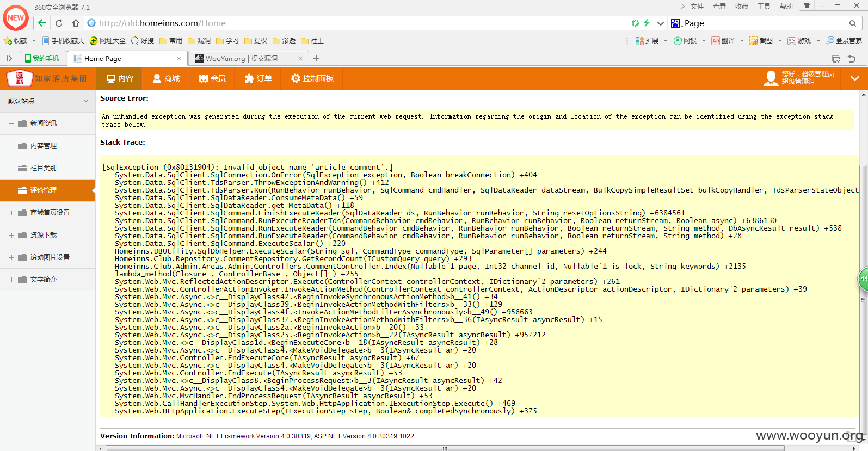
Task: Close the WooYun.org tab
Action: [300, 58]
